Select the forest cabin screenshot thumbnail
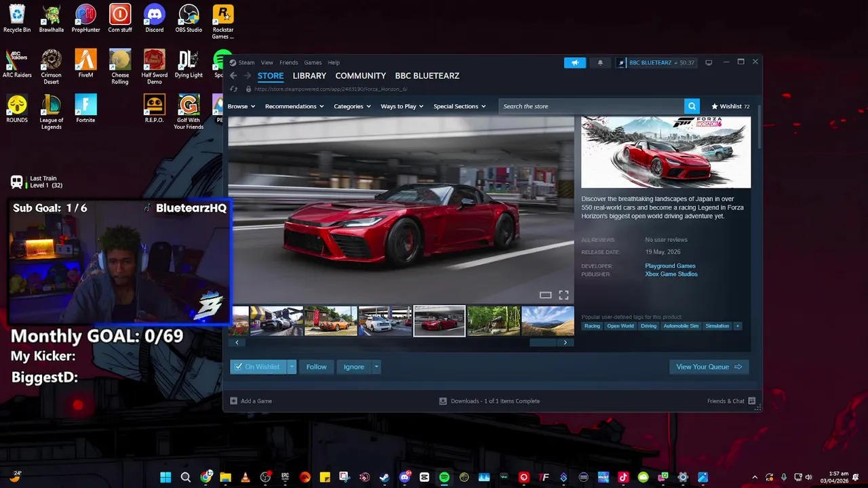Image resolution: width=868 pixels, height=488 pixels. pyautogui.click(x=494, y=321)
